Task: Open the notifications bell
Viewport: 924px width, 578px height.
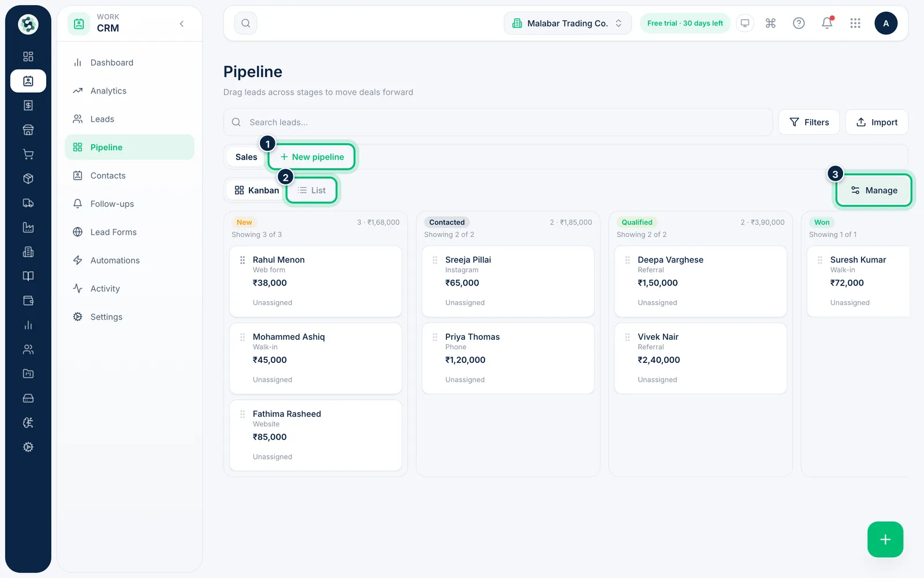Action: point(827,23)
